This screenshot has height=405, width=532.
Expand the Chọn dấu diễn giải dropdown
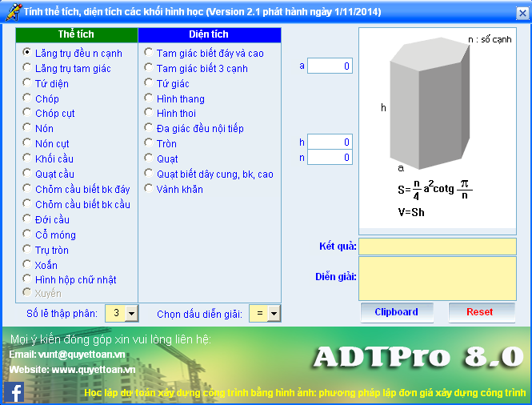tap(274, 314)
